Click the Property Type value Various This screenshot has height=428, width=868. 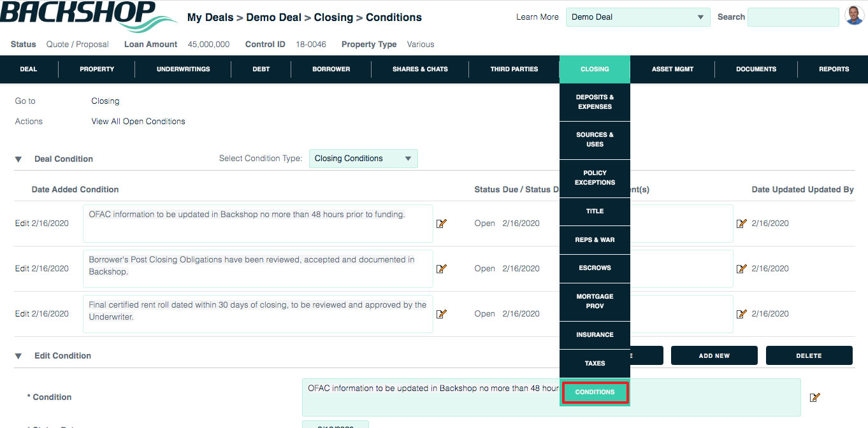421,45
